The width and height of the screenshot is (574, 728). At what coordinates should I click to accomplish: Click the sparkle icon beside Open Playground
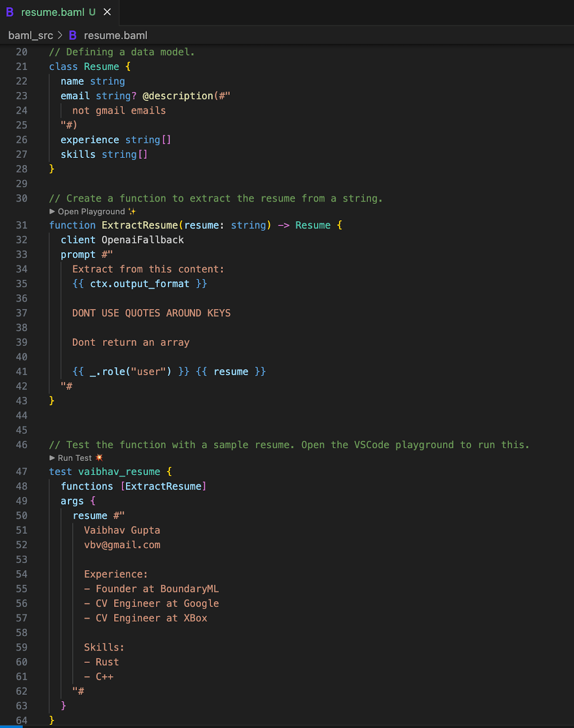[132, 212]
